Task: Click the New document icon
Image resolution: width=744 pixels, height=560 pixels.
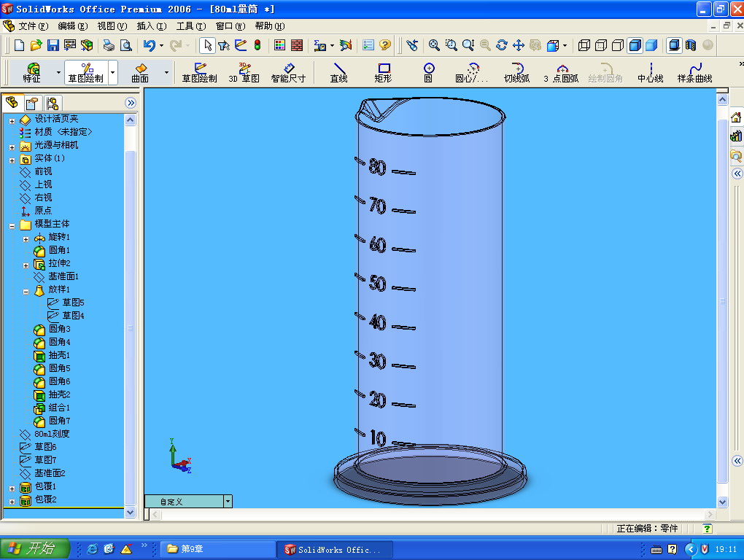Action: click(19, 45)
